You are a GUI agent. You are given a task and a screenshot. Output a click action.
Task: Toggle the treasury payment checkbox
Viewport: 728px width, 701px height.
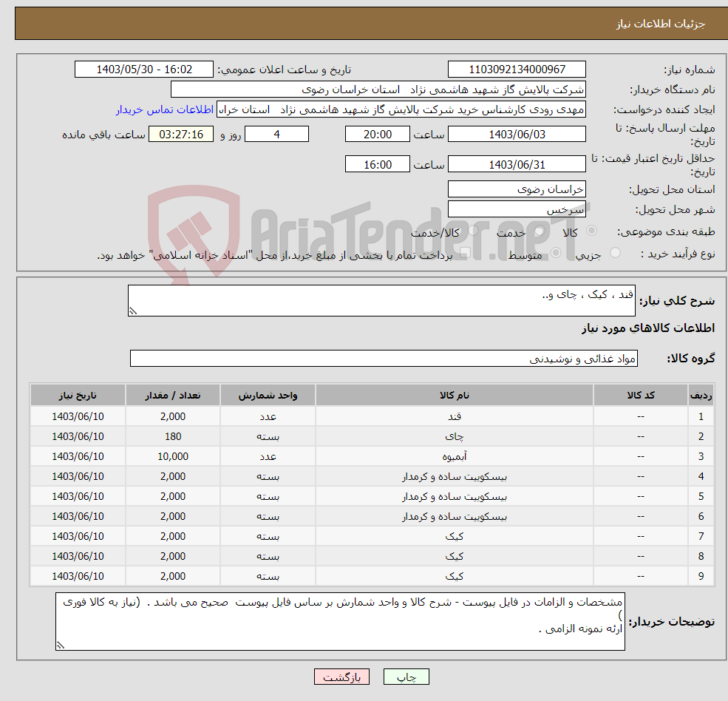pyautogui.click(x=465, y=253)
